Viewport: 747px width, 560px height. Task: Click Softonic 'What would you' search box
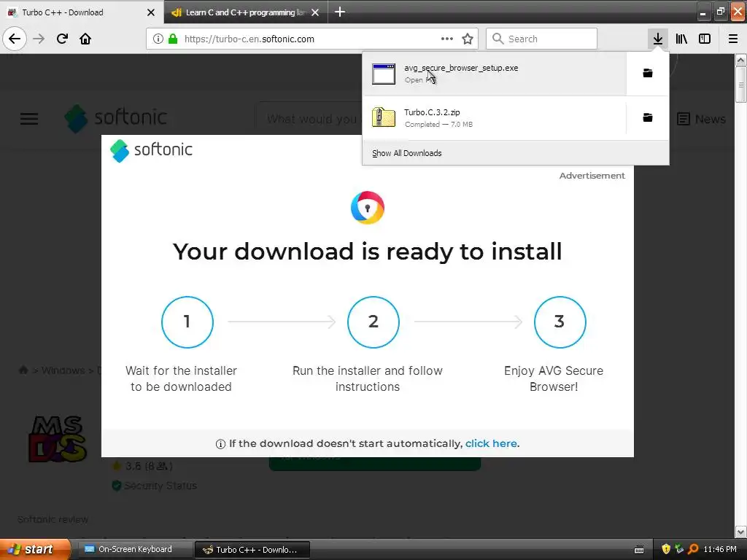point(309,119)
